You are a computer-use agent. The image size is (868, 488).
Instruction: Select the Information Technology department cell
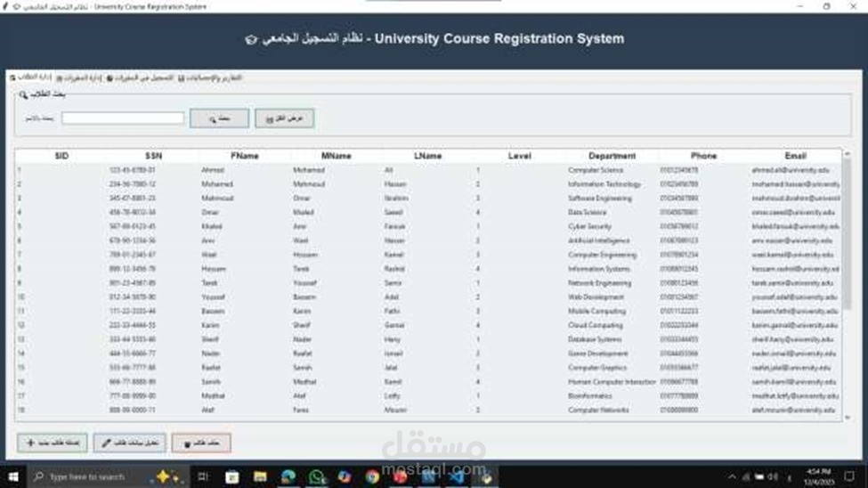pos(604,184)
